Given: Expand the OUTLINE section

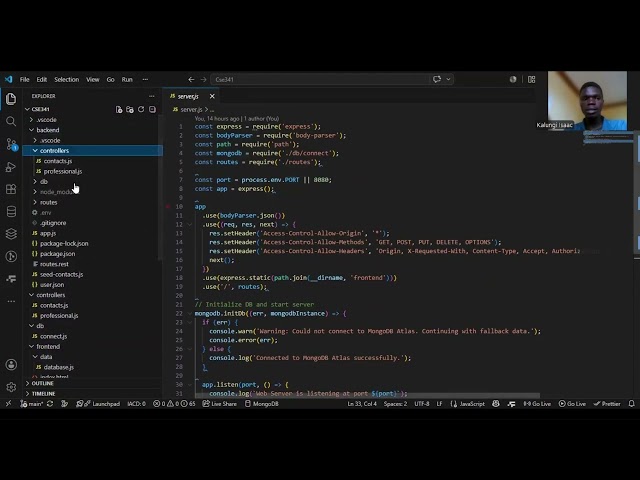Looking at the screenshot, I should [42, 384].
